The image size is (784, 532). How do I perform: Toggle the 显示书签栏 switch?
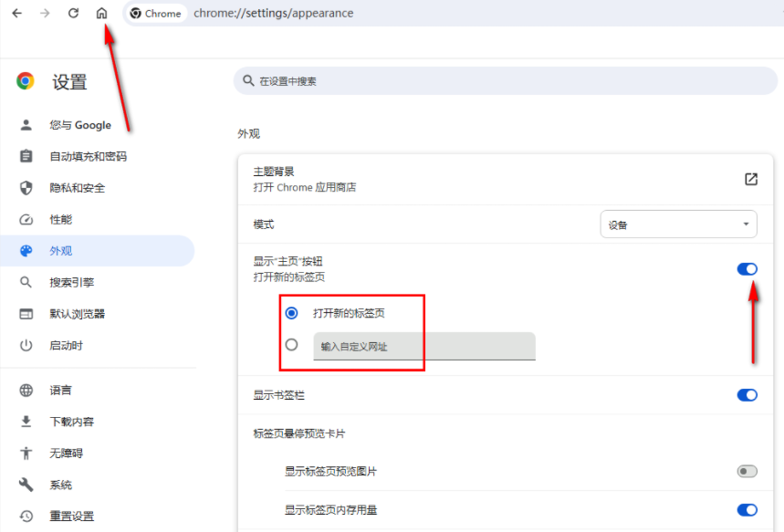tap(747, 395)
